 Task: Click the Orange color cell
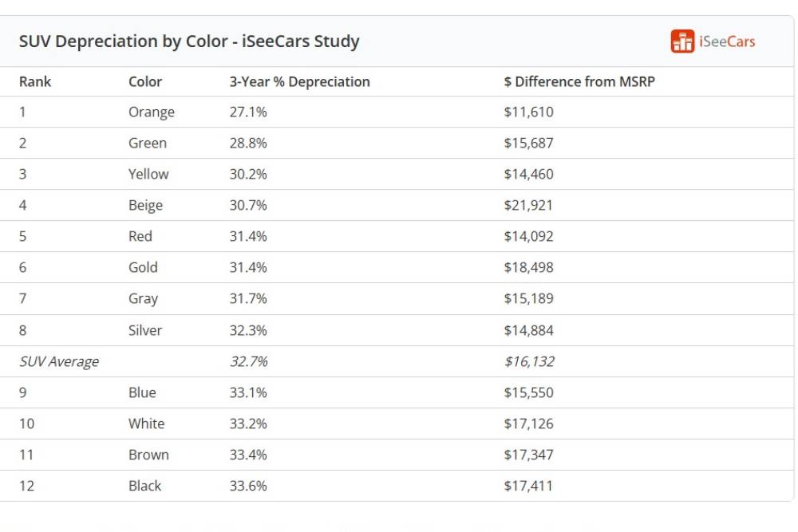(152, 112)
